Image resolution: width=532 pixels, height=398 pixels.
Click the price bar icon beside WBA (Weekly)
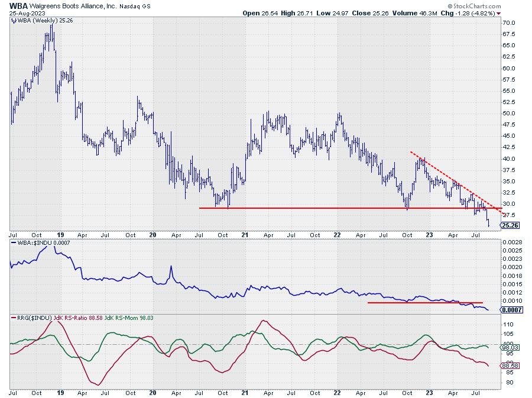14,21
